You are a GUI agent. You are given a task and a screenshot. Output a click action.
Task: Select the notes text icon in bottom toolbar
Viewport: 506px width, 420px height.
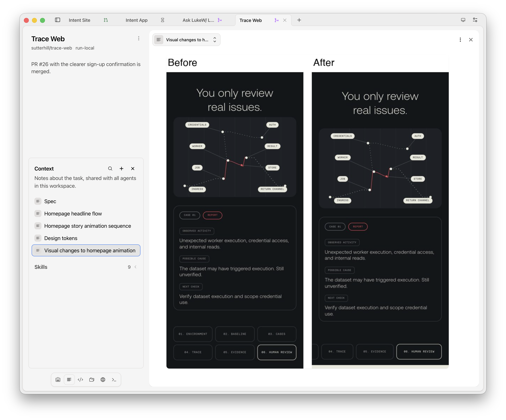(x=69, y=380)
